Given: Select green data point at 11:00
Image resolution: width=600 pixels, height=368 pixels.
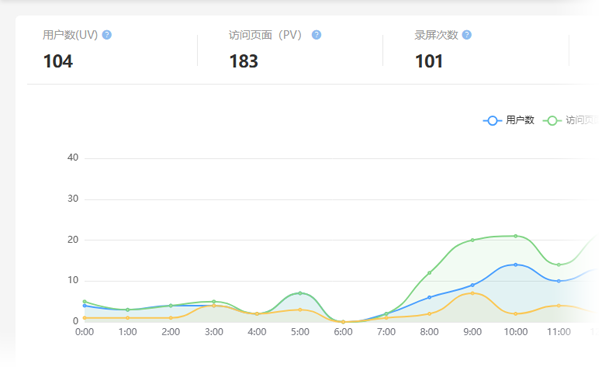Looking at the screenshot, I should tap(559, 265).
